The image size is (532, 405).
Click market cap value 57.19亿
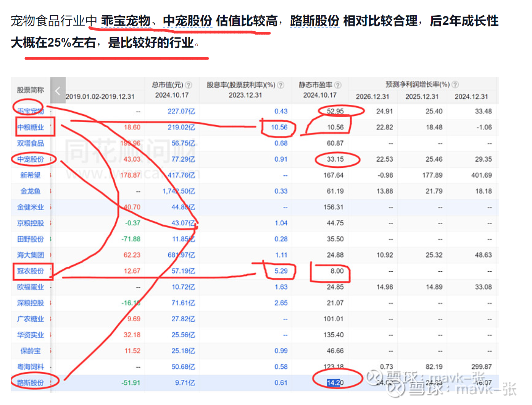tap(183, 271)
